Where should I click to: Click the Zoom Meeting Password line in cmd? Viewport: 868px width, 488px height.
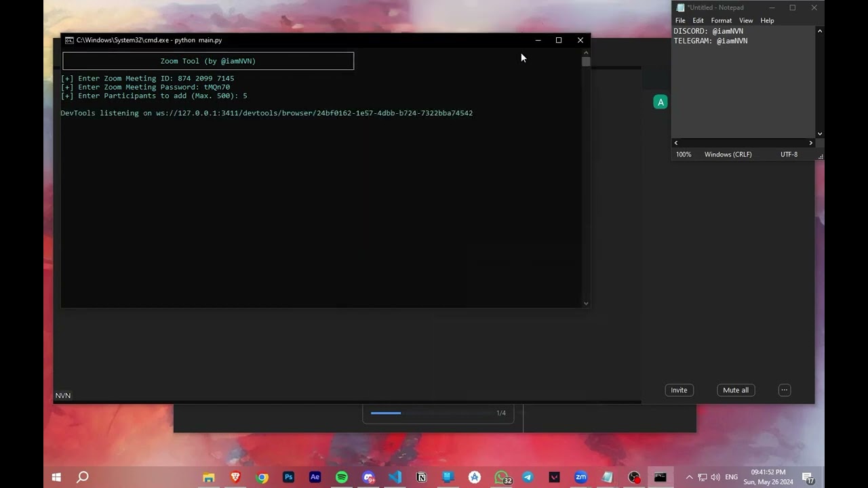[146, 87]
